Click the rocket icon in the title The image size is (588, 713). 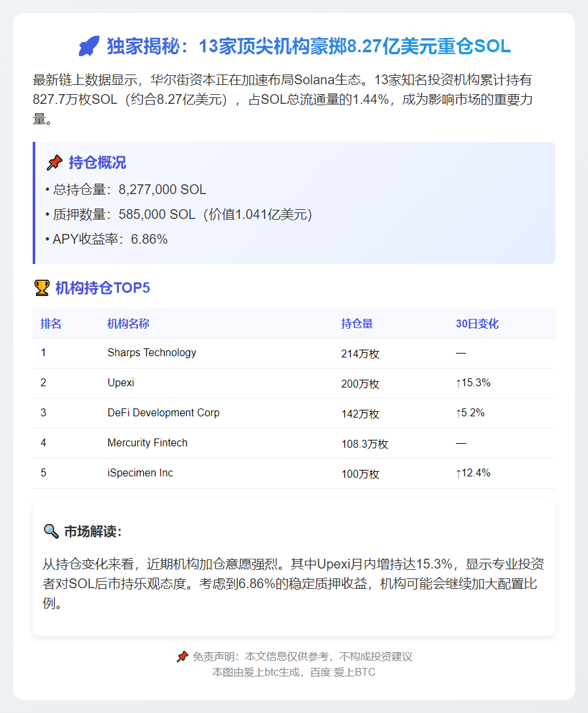tap(89, 46)
